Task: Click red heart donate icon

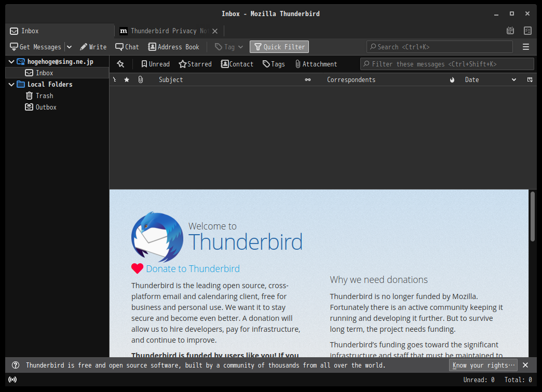Action: 137,268
